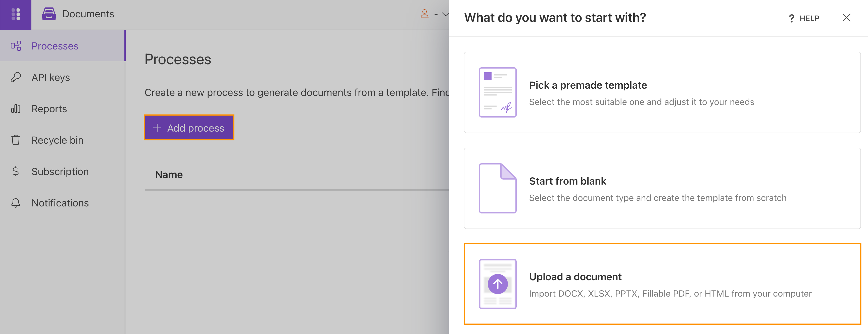
Task: Click the premade template document thumbnail
Action: (498, 92)
